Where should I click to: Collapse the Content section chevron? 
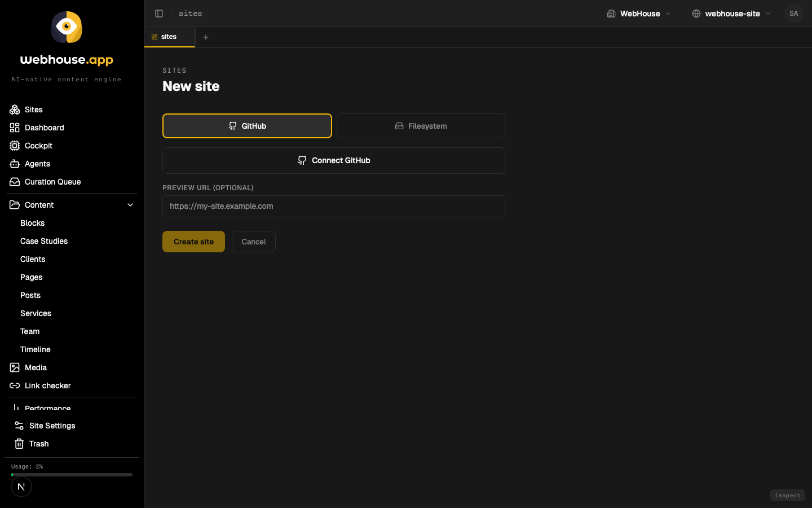[130, 205]
